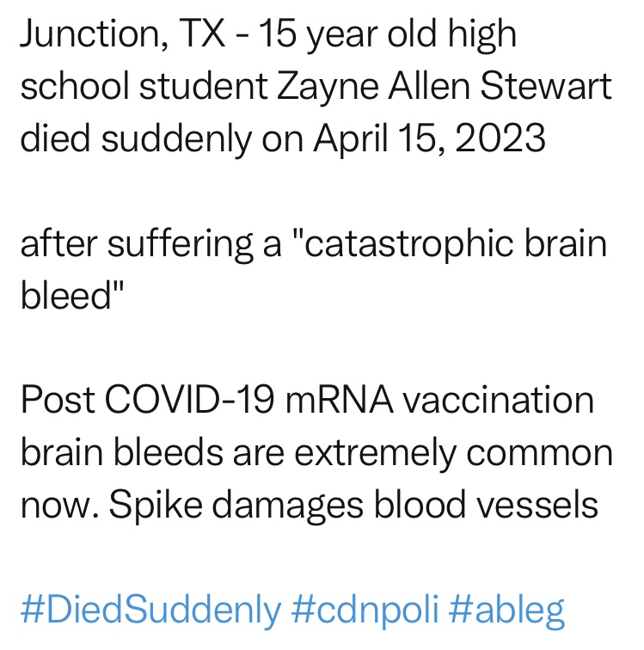644x650 pixels.
Task: Click the word "Stewart" in the post
Action: pos(546,86)
